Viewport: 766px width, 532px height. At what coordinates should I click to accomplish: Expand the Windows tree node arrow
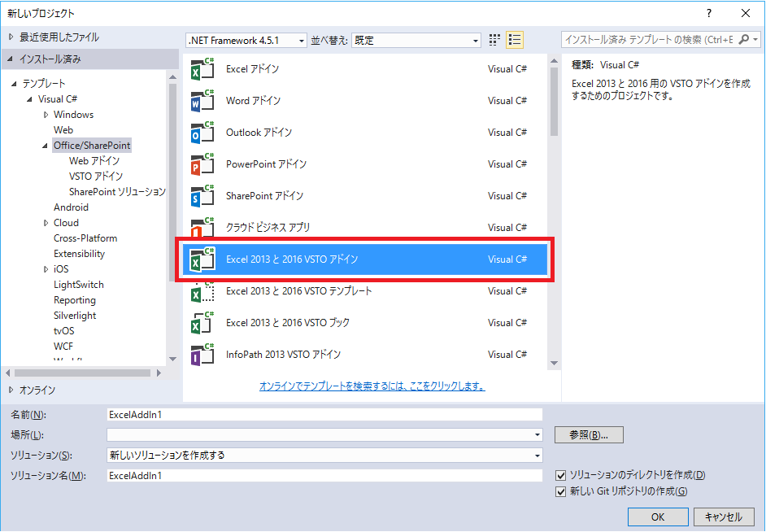point(46,115)
